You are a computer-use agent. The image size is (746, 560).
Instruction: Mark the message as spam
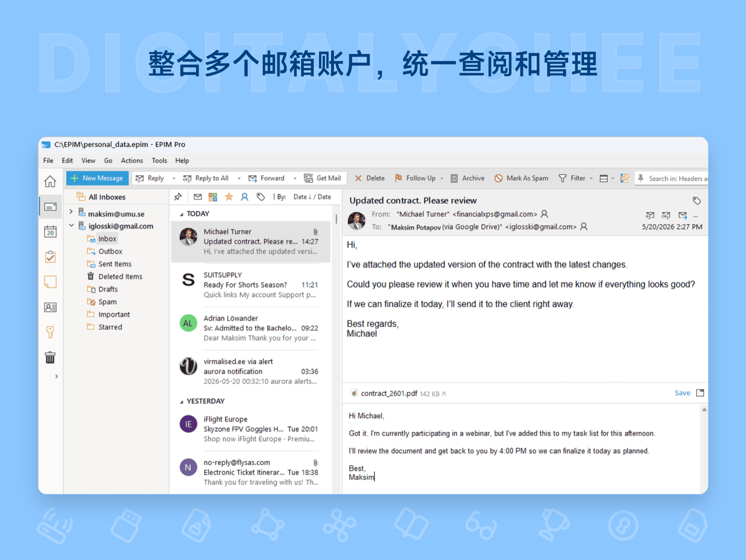click(x=521, y=178)
